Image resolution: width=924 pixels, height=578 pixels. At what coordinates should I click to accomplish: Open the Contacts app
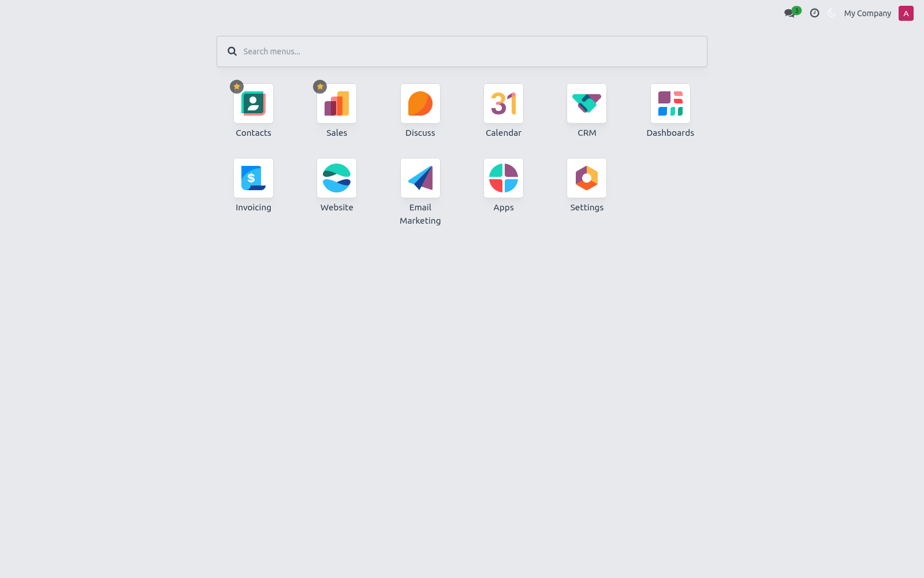tap(254, 103)
